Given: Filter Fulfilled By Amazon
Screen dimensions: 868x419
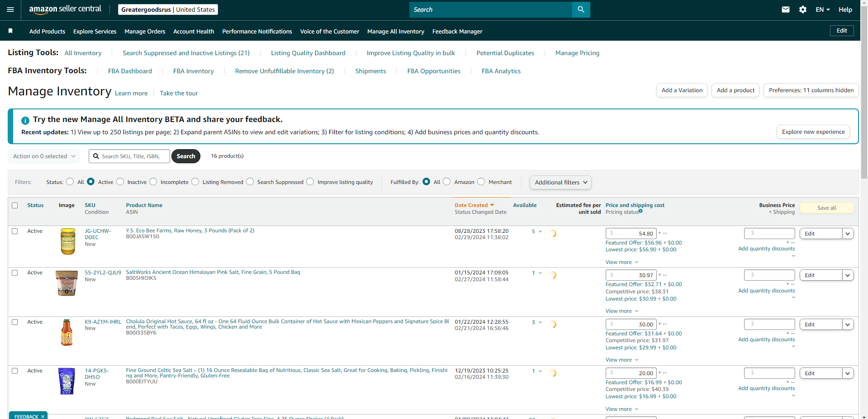Looking at the screenshot, I should coord(447,182).
